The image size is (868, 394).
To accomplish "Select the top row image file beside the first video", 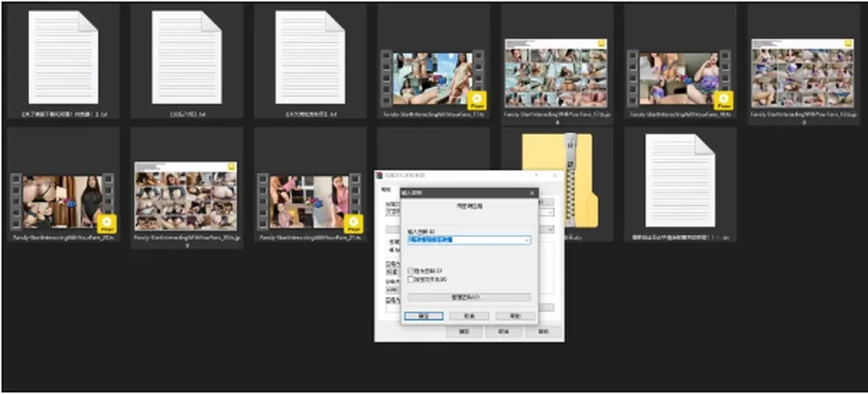I will pyautogui.click(x=556, y=73).
